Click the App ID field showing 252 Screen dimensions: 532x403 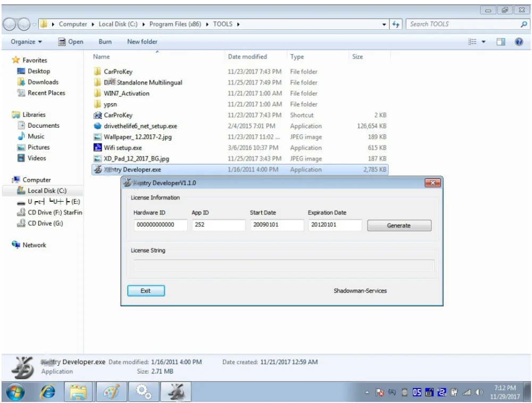[219, 225]
